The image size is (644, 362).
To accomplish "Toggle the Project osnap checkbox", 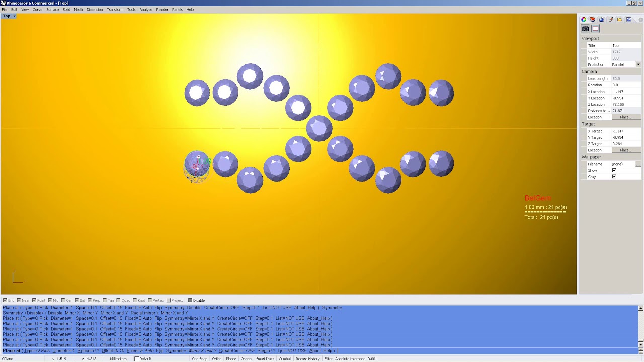I will (x=169, y=300).
